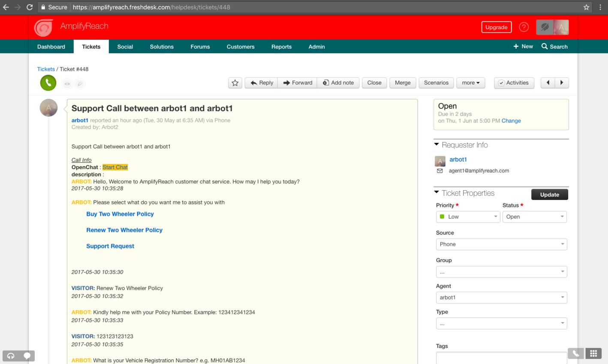Click Change next to the due date
Screen dimensions: 608x364
point(511,121)
